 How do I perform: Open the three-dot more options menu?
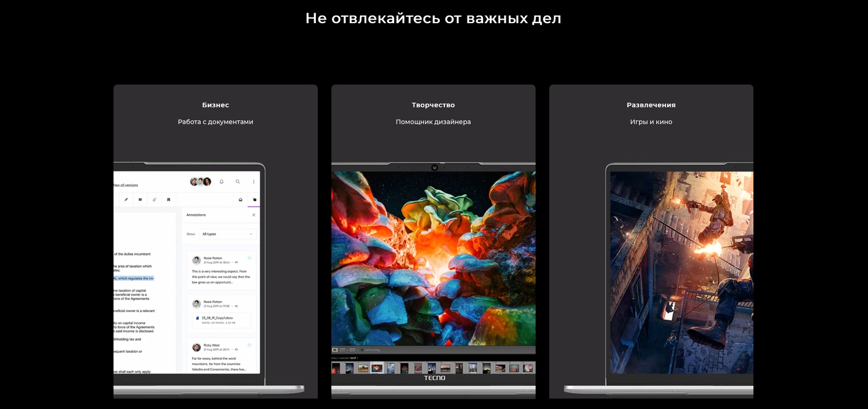pos(253,182)
